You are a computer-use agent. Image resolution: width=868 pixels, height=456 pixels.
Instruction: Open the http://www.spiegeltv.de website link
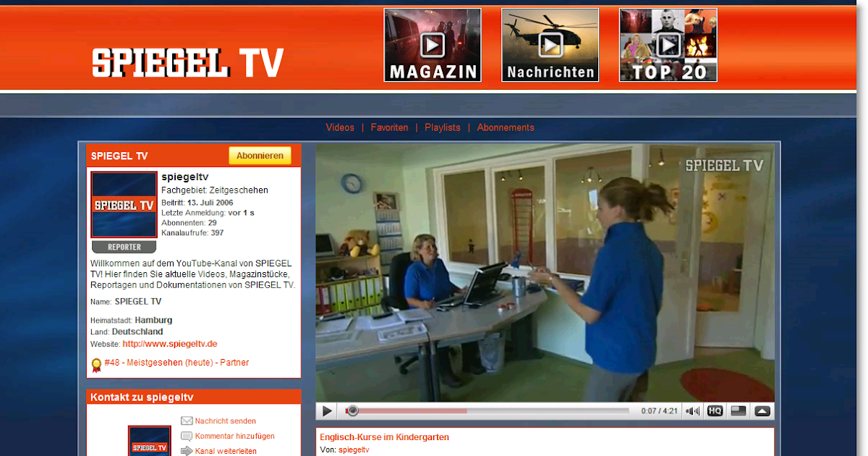(170, 344)
